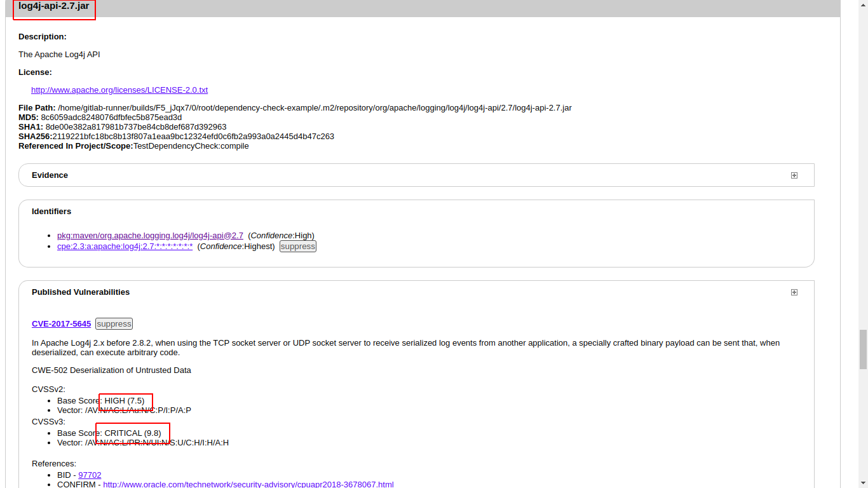
Task: Click the Published Vulnerabilities header
Action: click(x=80, y=292)
